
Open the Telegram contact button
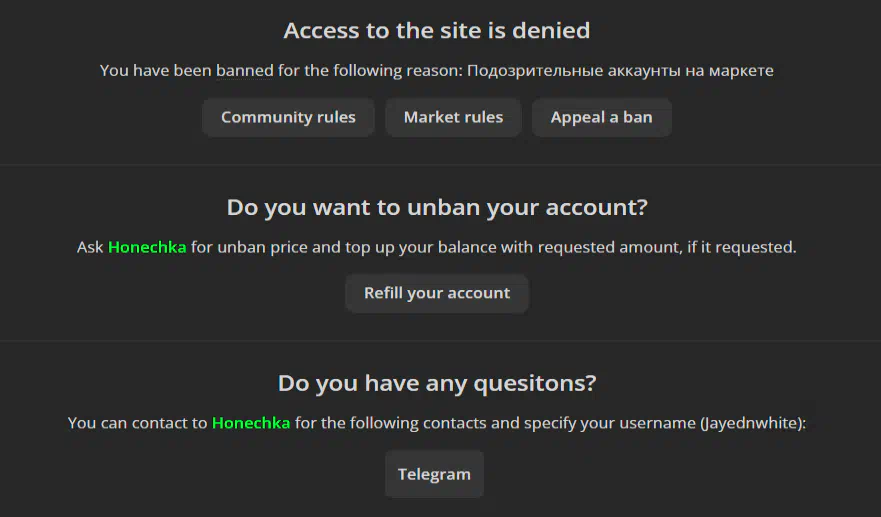[x=434, y=474]
